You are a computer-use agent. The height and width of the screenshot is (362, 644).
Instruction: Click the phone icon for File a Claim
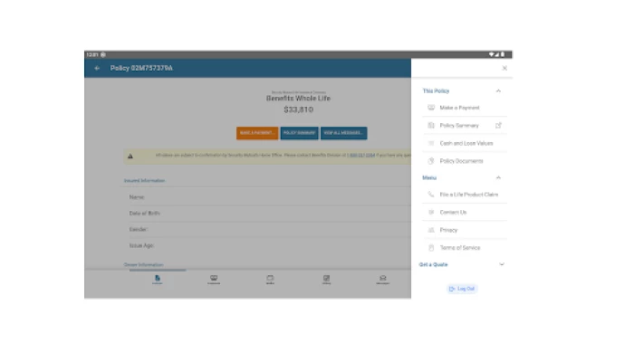(x=431, y=195)
